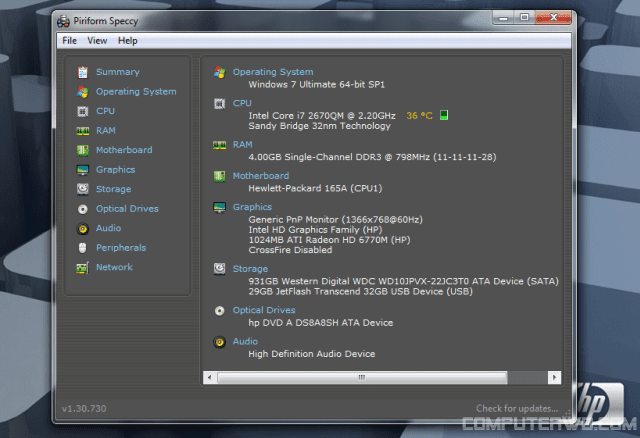Show Motherboard details from sidebar
The width and height of the screenshot is (640, 438).
(124, 150)
